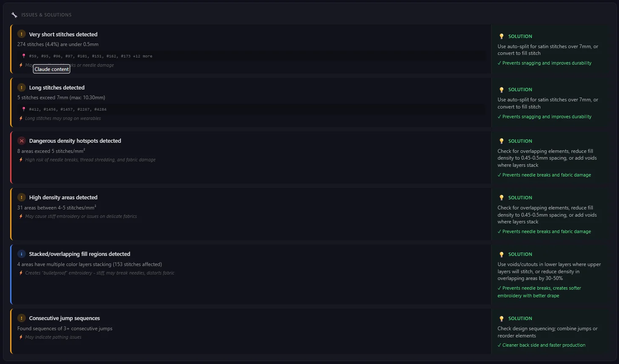Click warning icon for Consecutive jump sequences
Image resolution: width=619 pixels, height=364 pixels.
point(22,318)
